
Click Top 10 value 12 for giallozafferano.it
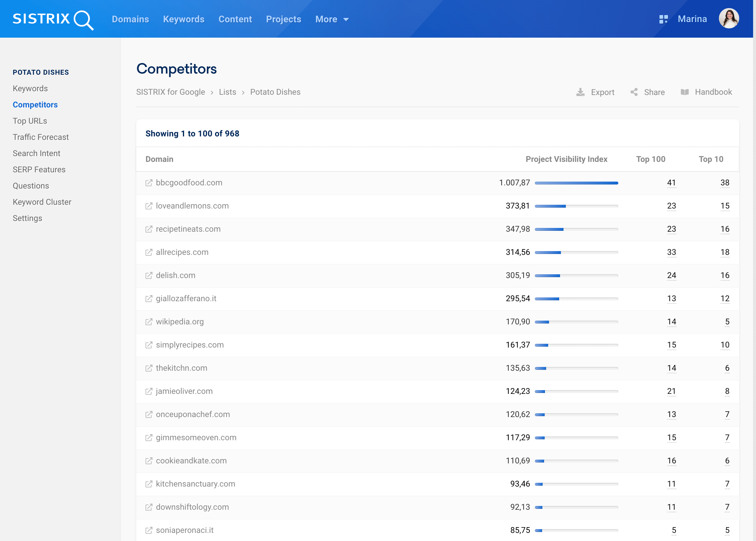pos(725,299)
